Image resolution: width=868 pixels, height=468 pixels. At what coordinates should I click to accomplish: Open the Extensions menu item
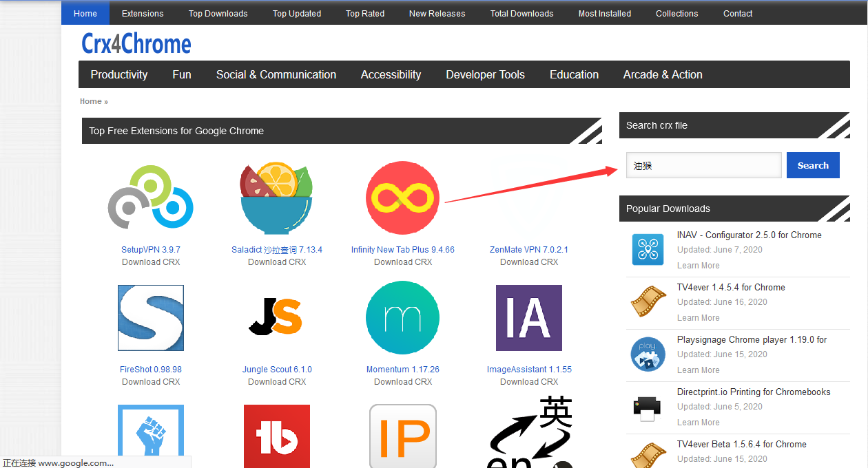coord(143,13)
